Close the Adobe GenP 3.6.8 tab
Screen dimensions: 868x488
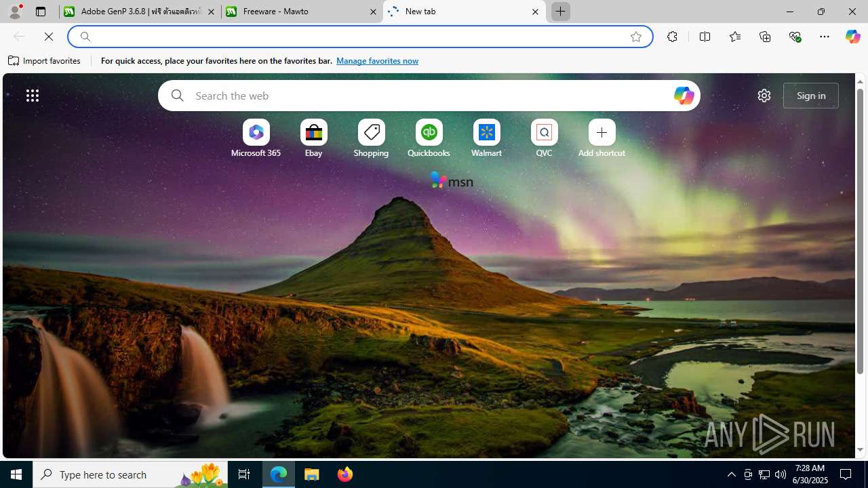click(x=211, y=12)
